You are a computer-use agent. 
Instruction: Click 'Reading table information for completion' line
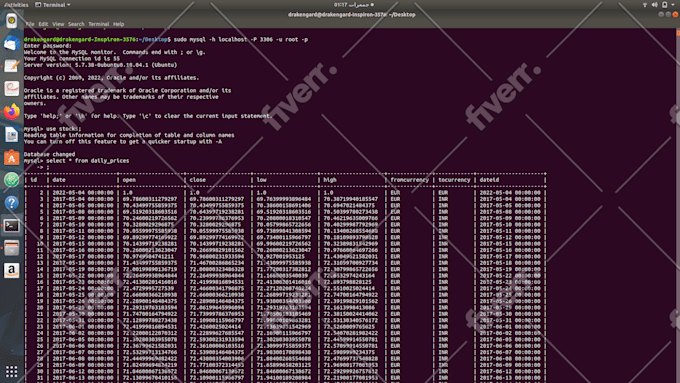click(x=129, y=135)
